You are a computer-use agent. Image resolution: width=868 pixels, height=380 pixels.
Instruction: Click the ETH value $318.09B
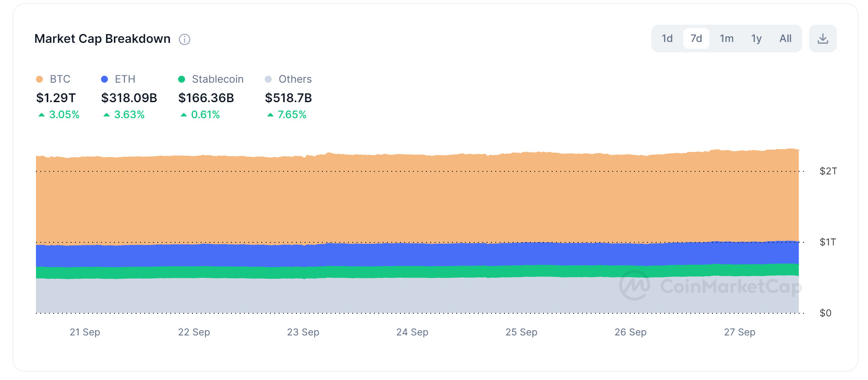coord(129,98)
